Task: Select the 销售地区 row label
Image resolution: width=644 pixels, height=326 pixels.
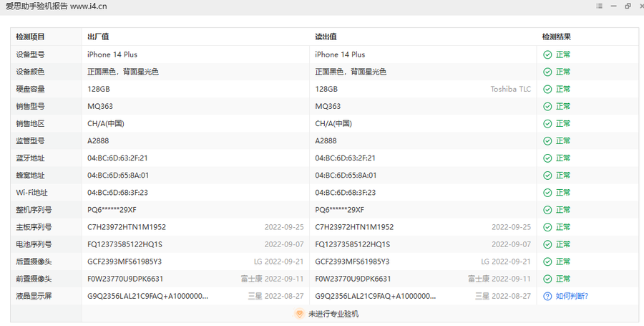Action: pos(30,124)
